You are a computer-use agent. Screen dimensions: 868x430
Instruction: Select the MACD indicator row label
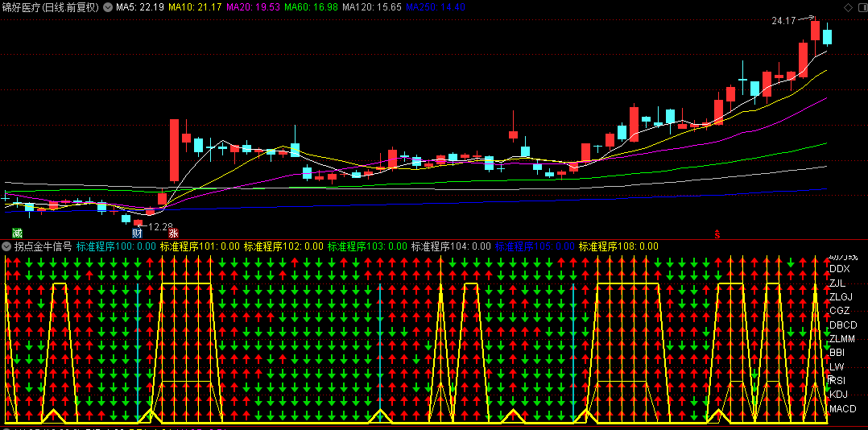(843, 409)
